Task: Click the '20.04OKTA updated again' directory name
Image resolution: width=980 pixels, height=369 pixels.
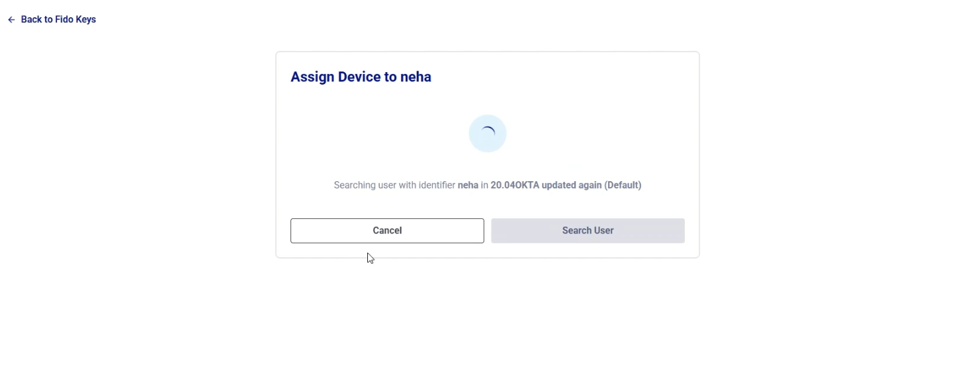Action: [546, 185]
